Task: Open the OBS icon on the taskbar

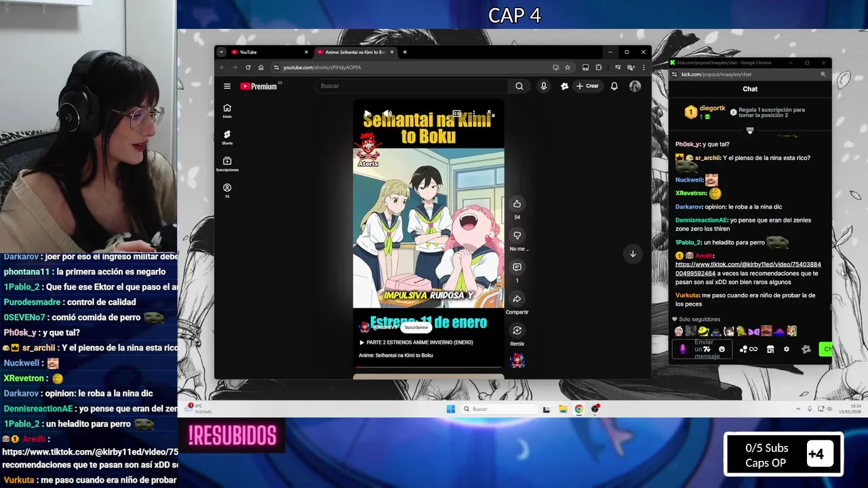Action: click(x=595, y=409)
